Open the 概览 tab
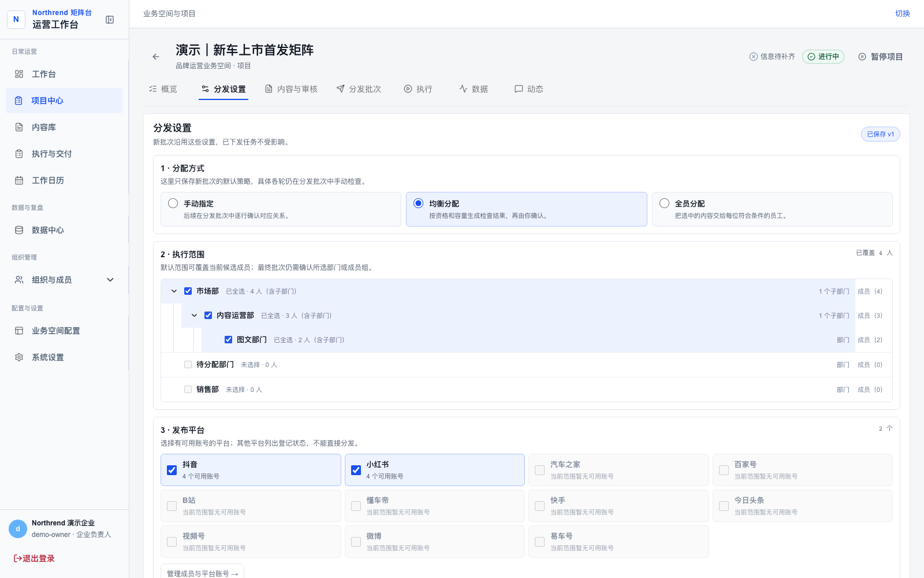Viewport: 924px width, 578px height. click(163, 89)
